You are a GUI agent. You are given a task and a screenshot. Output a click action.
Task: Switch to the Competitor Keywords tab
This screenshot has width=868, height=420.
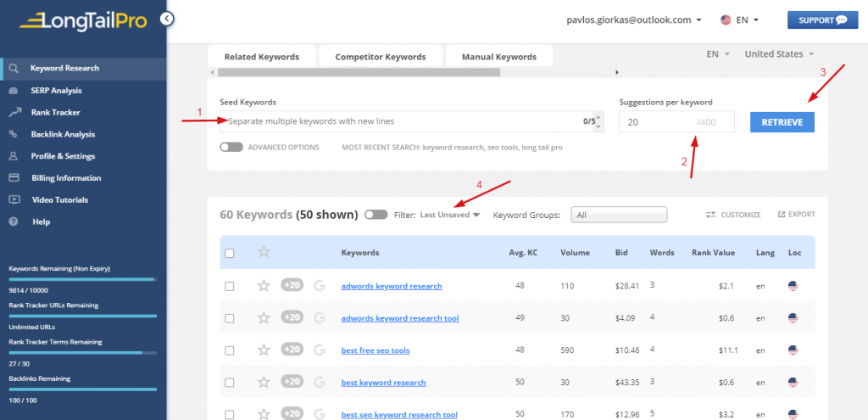pyautogui.click(x=381, y=57)
